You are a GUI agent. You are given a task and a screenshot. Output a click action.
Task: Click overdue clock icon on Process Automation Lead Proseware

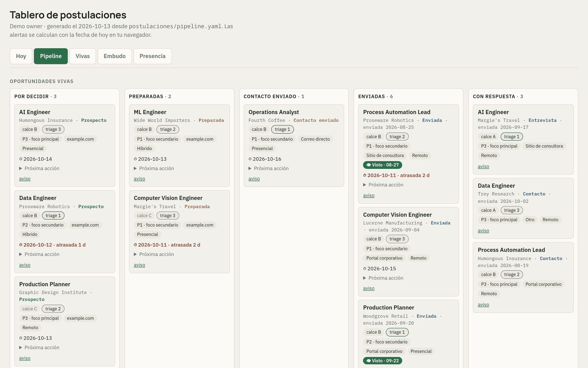[x=365, y=176]
